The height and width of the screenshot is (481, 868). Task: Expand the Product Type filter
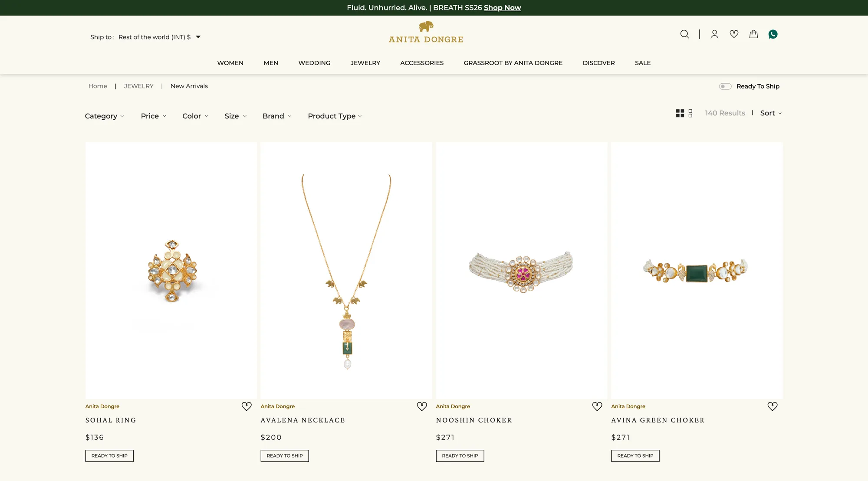pyautogui.click(x=335, y=116)
